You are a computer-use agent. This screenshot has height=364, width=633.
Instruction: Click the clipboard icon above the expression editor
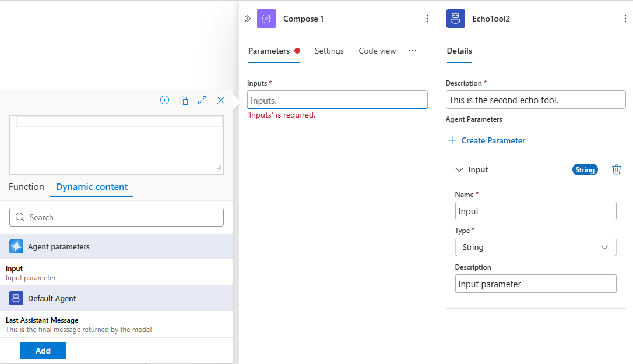point(183,100)
